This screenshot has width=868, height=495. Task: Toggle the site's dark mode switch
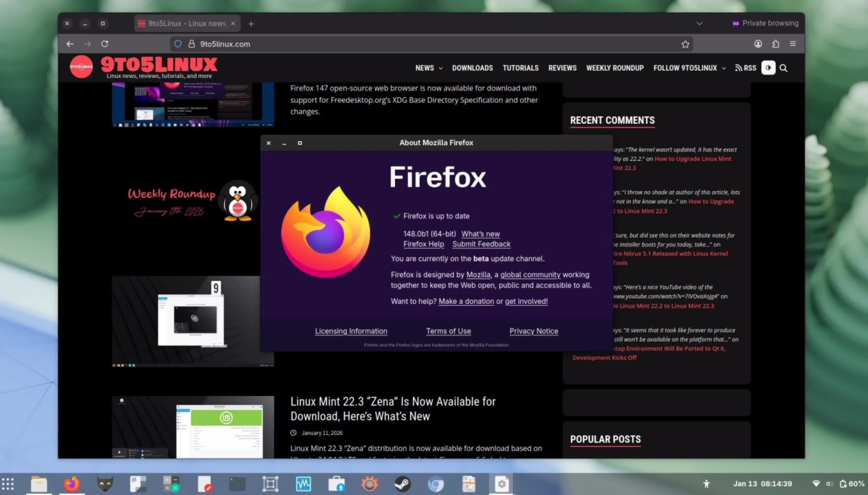pyautogui.click(x=768, y=68)
